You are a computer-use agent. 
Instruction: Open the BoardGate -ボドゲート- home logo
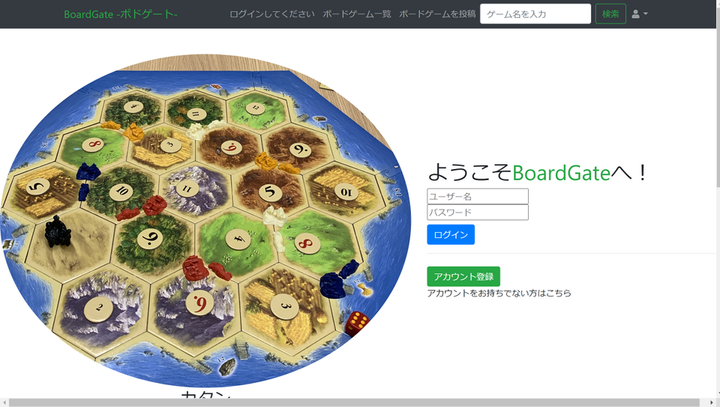(120, 14)
